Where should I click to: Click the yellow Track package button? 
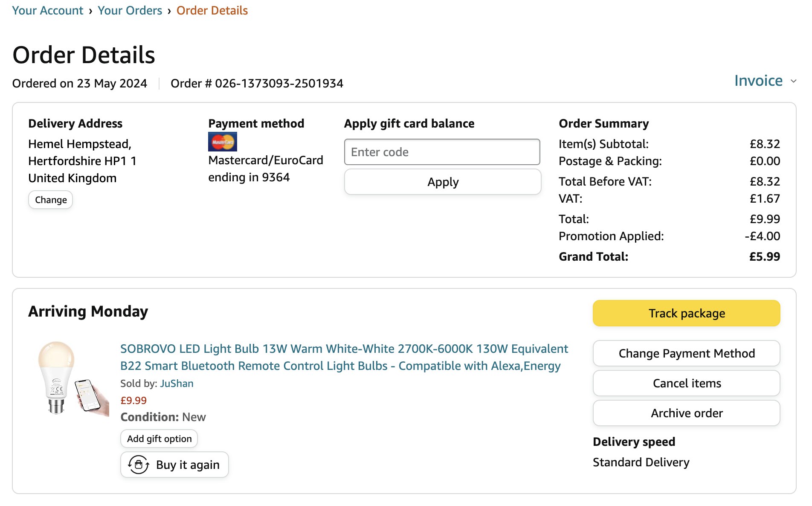tap(686, 313)
